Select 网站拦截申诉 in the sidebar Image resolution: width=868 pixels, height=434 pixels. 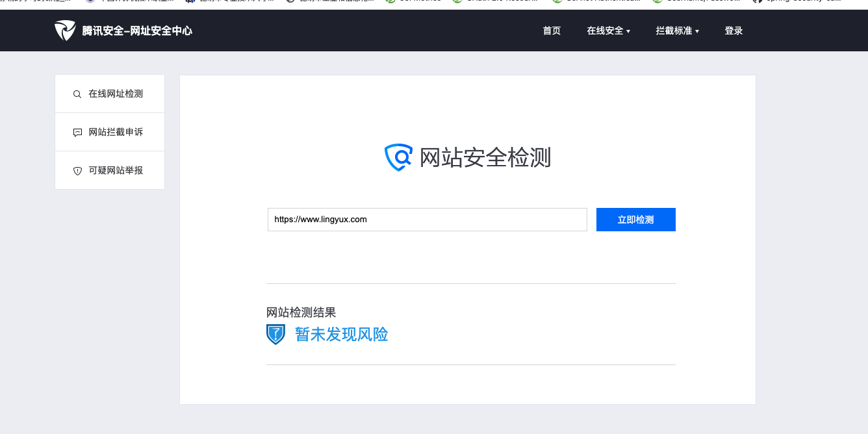coord(110,133)
